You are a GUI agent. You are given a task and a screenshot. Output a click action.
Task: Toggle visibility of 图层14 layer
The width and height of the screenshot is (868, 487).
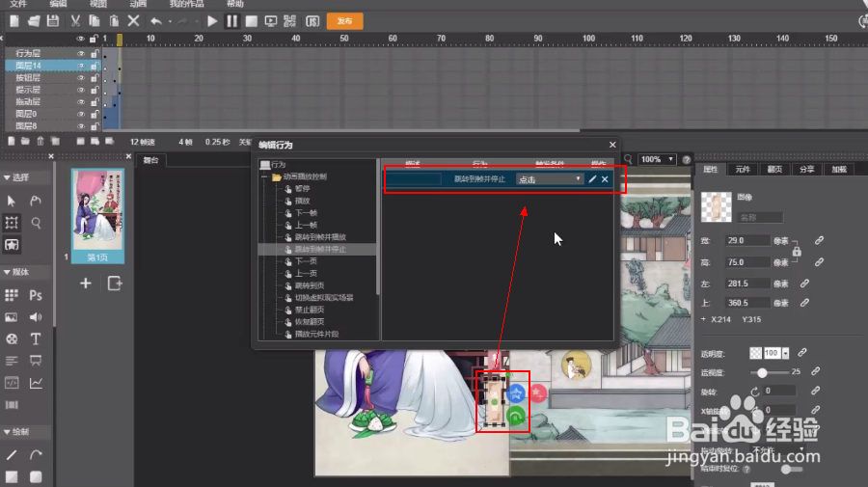[x=81, y=66]
